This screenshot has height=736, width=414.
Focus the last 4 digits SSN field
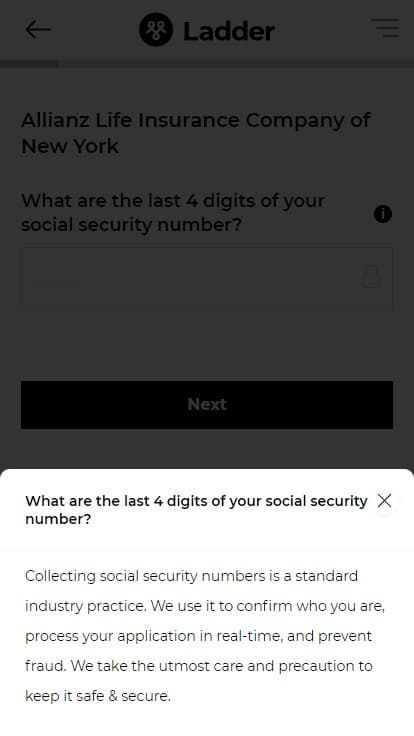click(x=207, y=279)
